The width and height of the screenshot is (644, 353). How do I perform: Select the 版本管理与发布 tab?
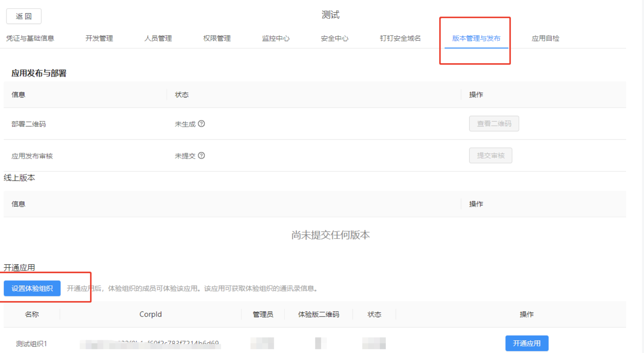476,38
